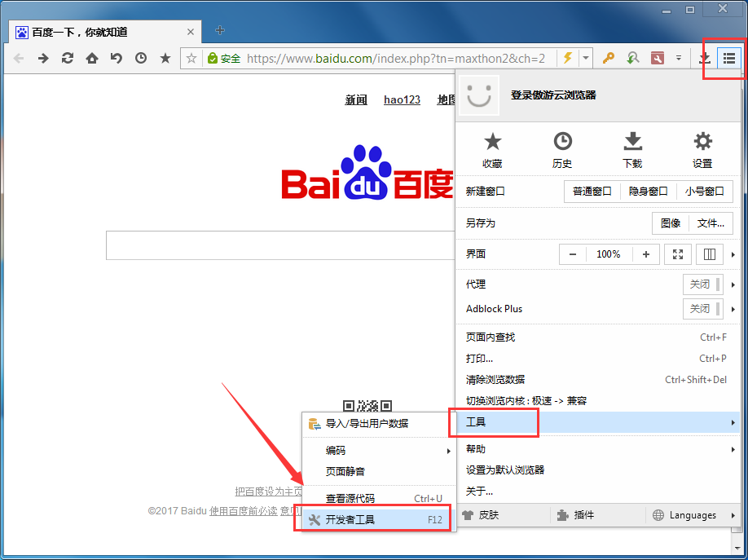Expand the small toolbar extensions arrow

pos(679,58)
